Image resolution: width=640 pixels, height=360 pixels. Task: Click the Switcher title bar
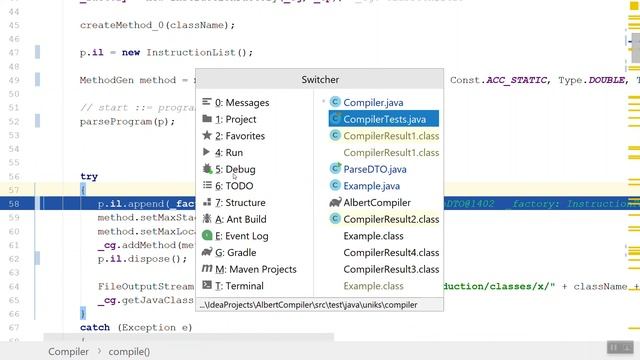pos(320,79)
